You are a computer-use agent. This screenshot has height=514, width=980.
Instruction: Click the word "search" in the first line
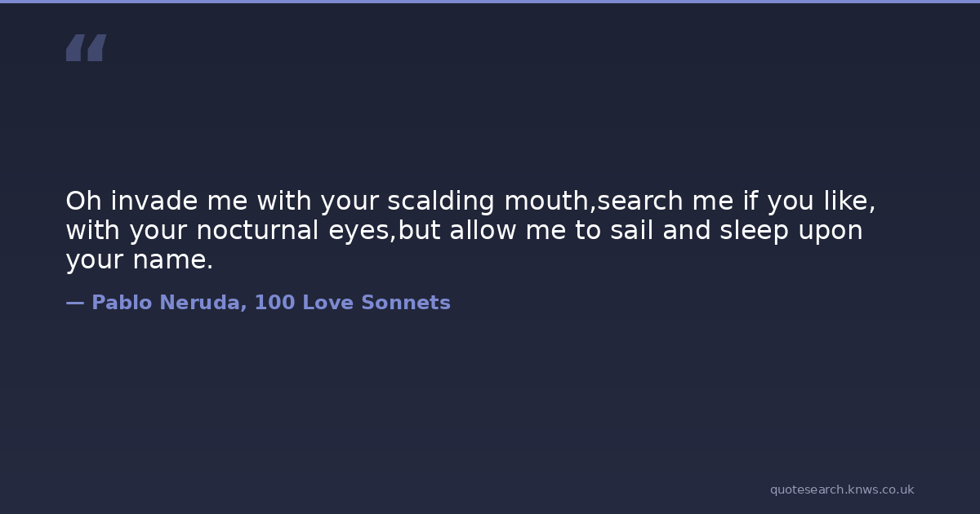point(639,201)
